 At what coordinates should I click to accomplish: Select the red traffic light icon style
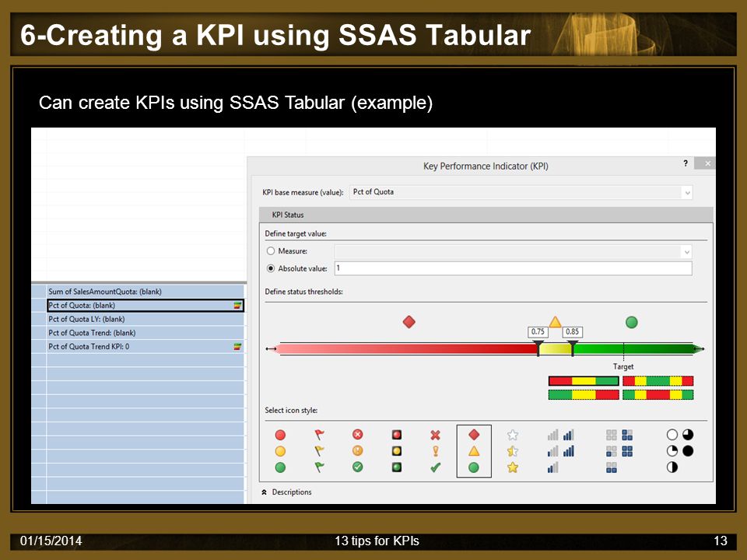(x=396, y=435)
